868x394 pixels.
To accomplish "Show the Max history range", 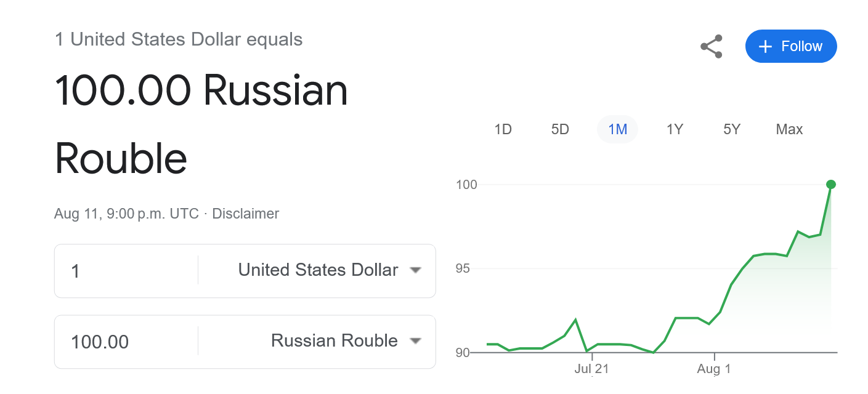I will [x=789, y=129].
